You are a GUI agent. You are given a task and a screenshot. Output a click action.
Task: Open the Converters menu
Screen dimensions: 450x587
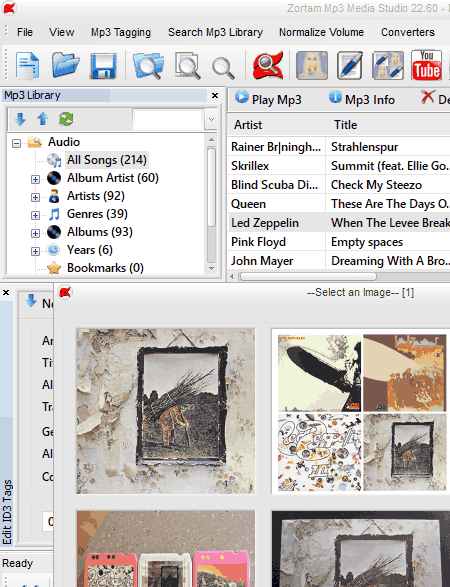[408, 32]
